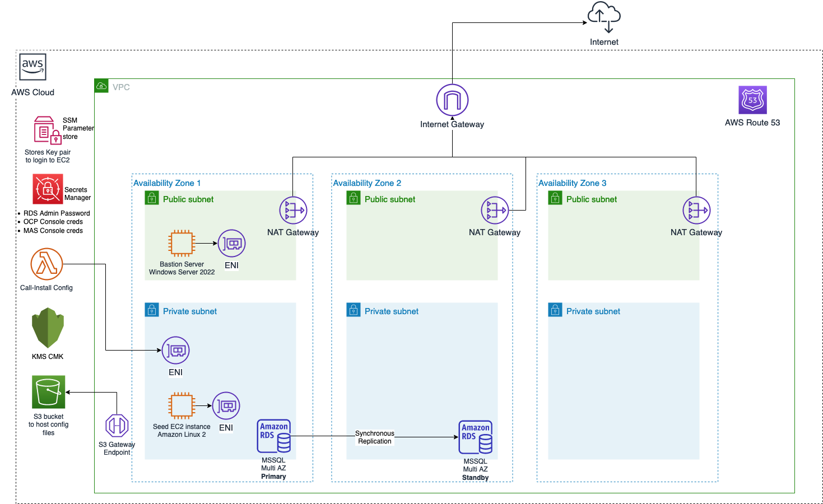
Task: Select "MSSQL Multi AZ Primary" label
Action: pyautogui.click(x=273, y=468)
